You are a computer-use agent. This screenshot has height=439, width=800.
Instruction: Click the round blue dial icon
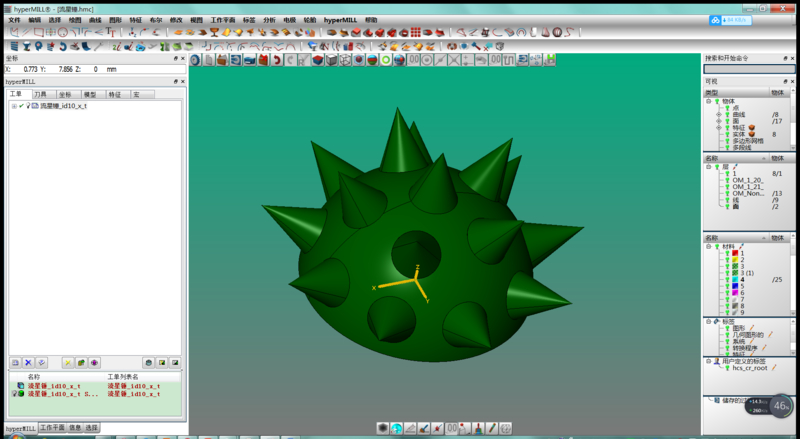pos(195,60)
